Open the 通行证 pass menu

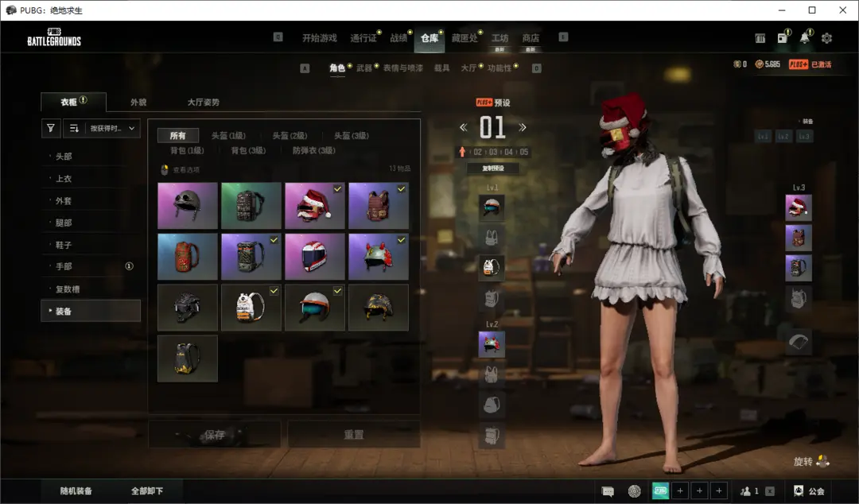point(363,38)
